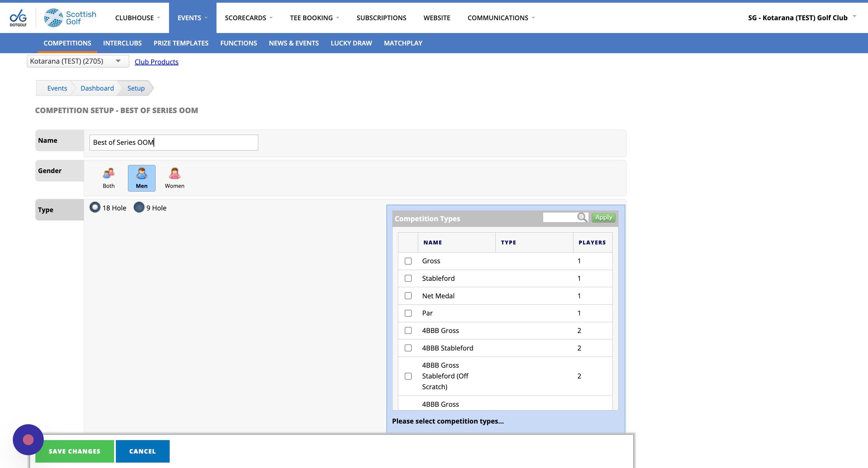The image size is (868, 468).
Task: Follow the Club Products link
Action: click(156, 62)
